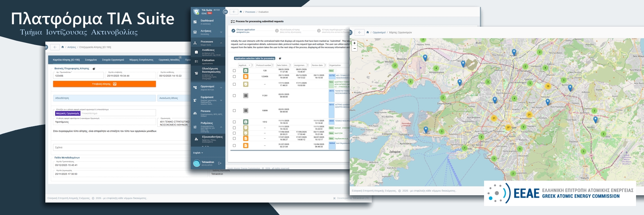Viewport: 644px width, 215px height.
Task: Click the TIA Suite shield logo
Action: [196, 11]
